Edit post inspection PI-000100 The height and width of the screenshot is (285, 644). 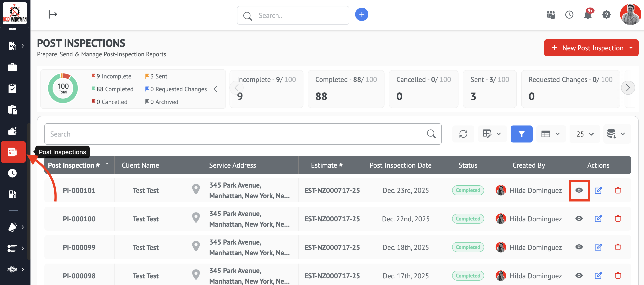click(598, 219)
